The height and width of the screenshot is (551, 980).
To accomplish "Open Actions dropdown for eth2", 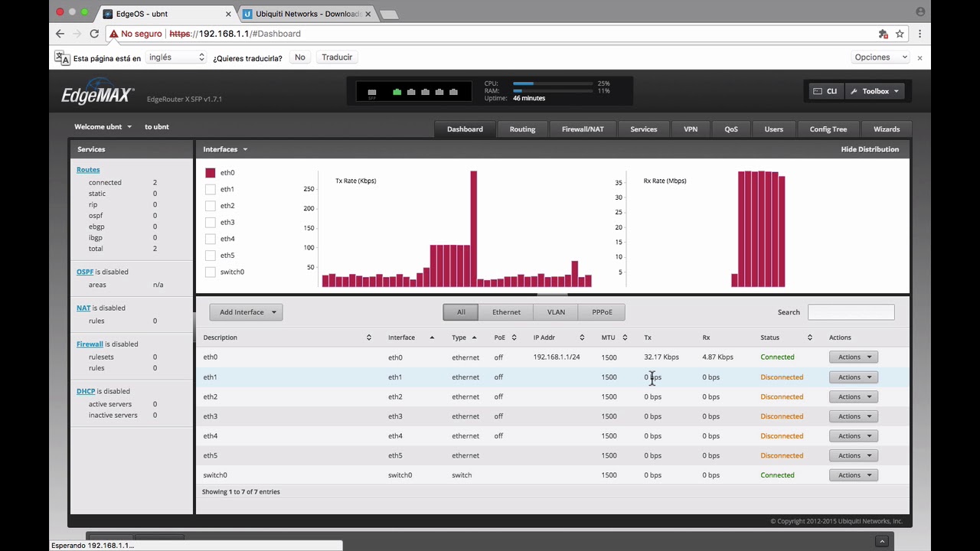I will [x=854, y=396].
